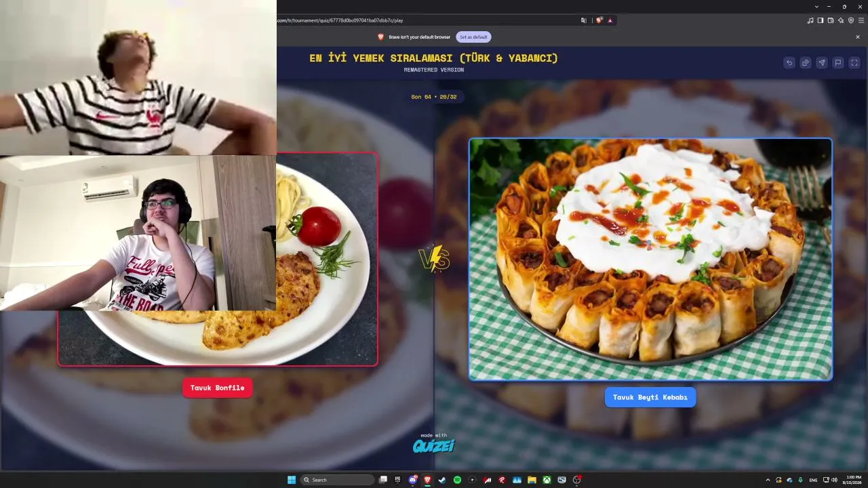Open the network display tray icon

click(826, 480)
